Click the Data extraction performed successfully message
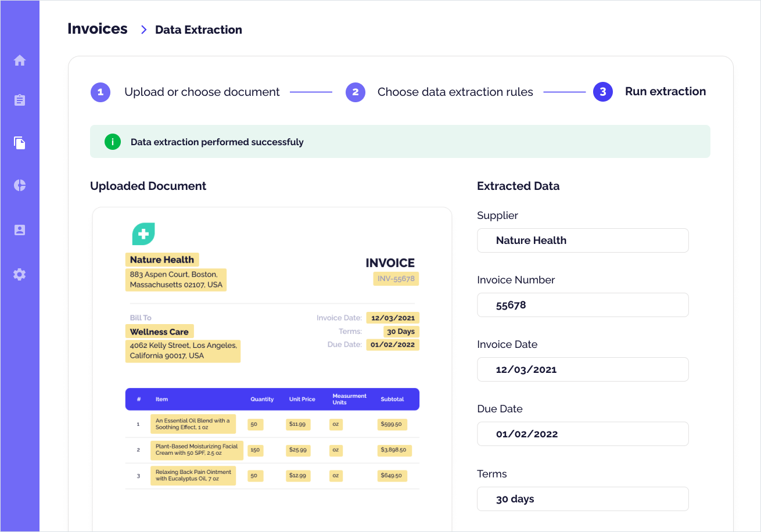The width and height of the screenshot is (761, 532). [x=217, y=142]
